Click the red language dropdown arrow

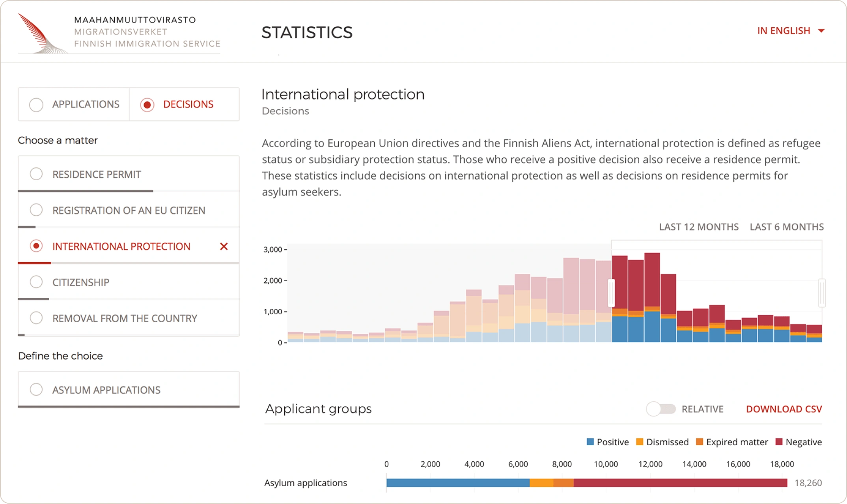click(x=821, y=31)
